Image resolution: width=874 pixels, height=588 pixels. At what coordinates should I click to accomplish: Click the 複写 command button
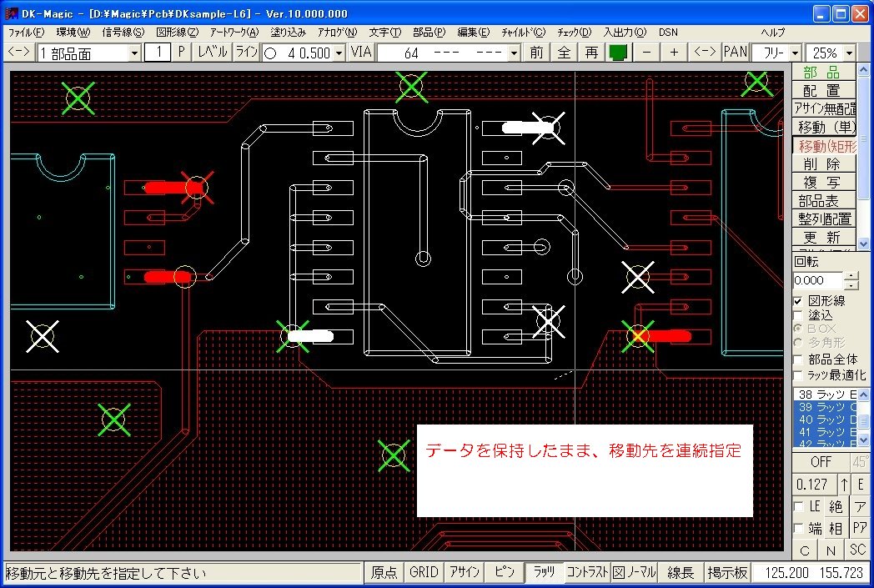point(823,183)
